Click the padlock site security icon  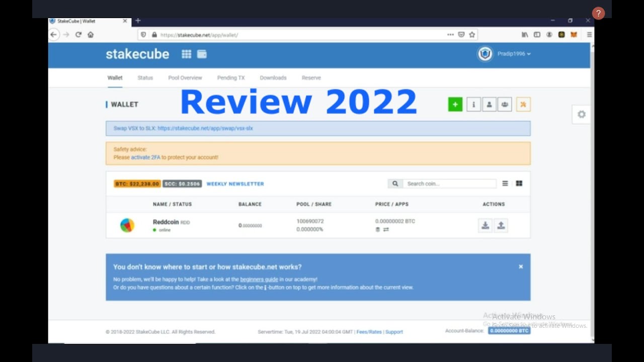point(154,35)
